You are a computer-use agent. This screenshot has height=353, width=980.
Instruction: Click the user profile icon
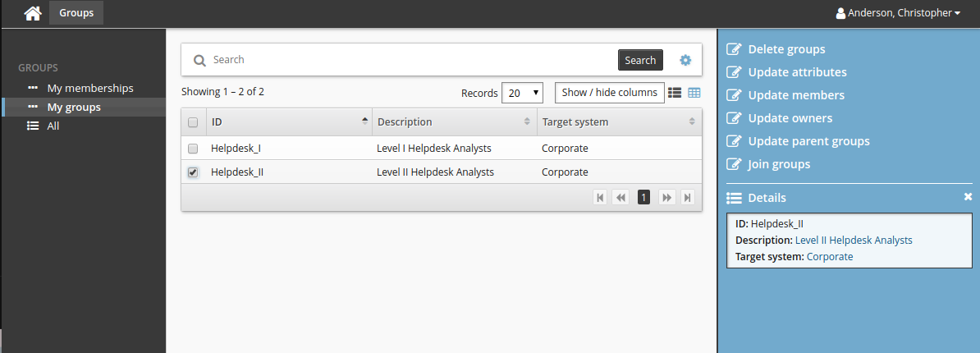pyautogui.click(x=840, y=12)
